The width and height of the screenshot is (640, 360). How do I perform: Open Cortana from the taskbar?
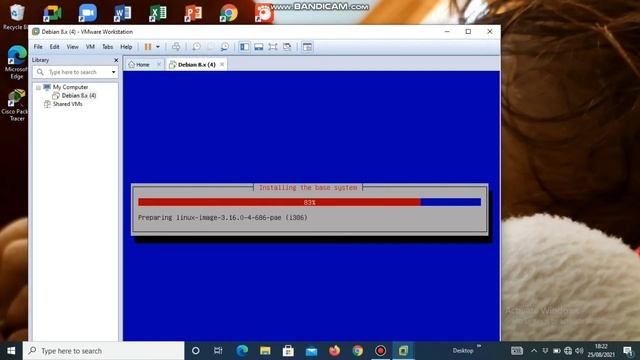click(196, 351)
